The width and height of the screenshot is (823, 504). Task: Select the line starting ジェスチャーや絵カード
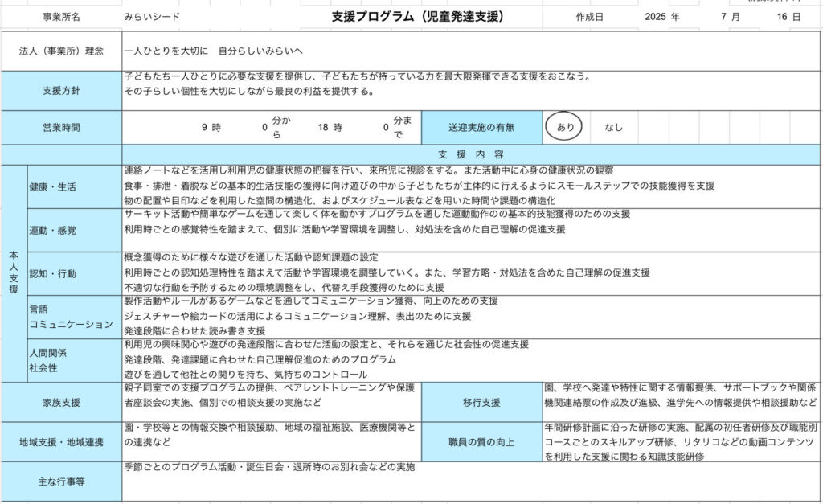(297, 316)
